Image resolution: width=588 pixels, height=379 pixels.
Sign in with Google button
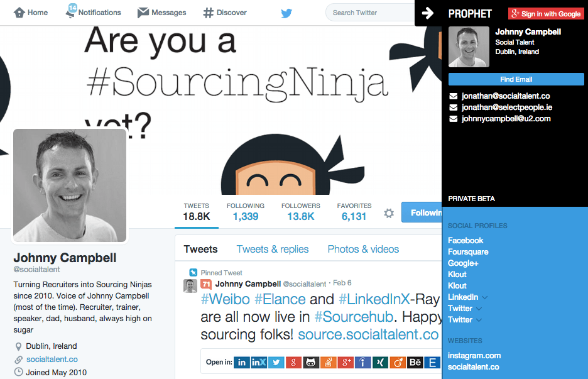click(x=546, y=14)
